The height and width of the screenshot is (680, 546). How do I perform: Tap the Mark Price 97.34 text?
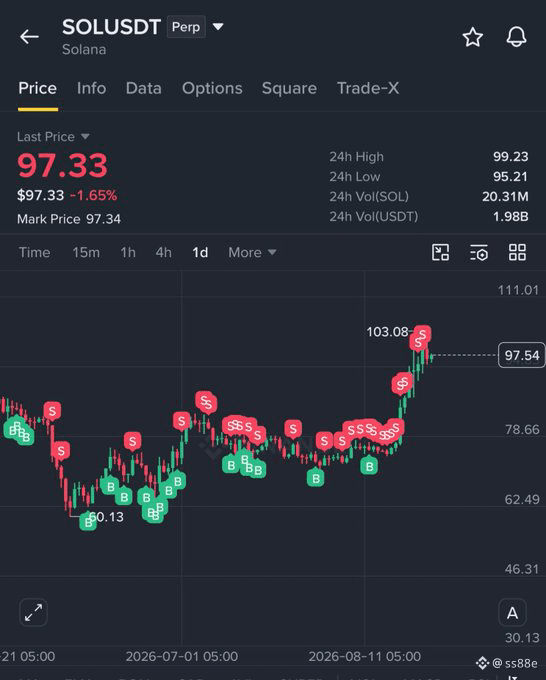pyautogui.click(x=69, y=219)
